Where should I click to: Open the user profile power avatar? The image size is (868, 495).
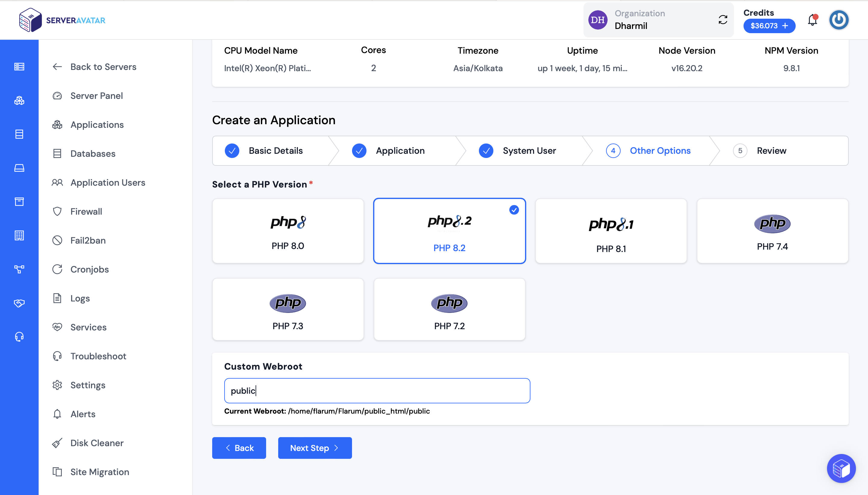[839, 20]
